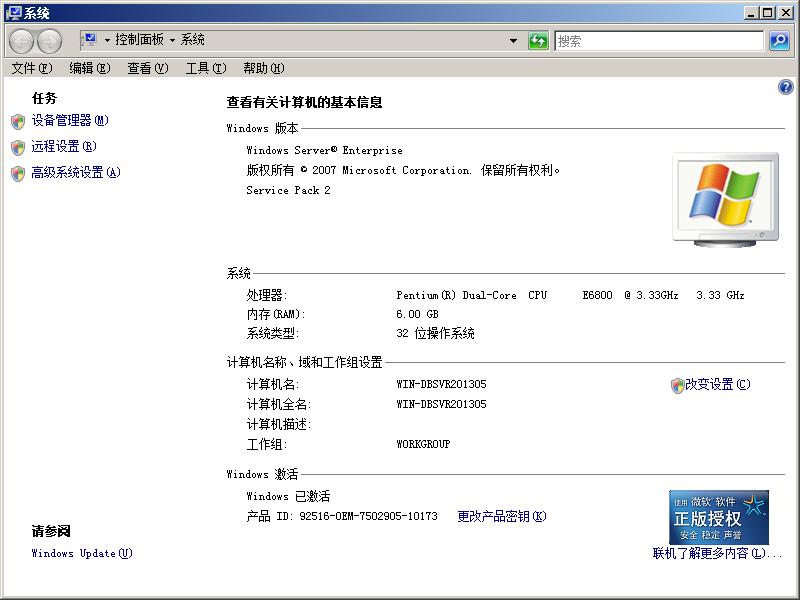Expand the address bar history dropdown arrow
This screenshot has width=800, height=600.
click(513, 40)
